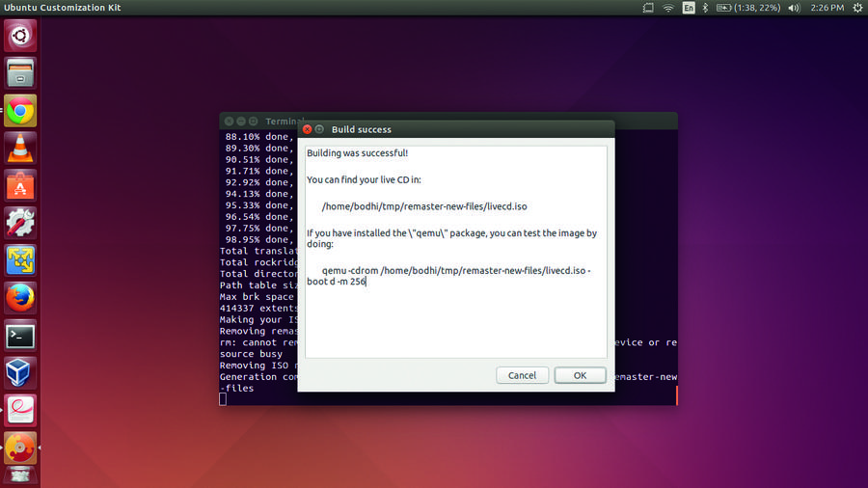
Task: Click the livecd.iso path text in dialog
Action: (x=424, y=206)
